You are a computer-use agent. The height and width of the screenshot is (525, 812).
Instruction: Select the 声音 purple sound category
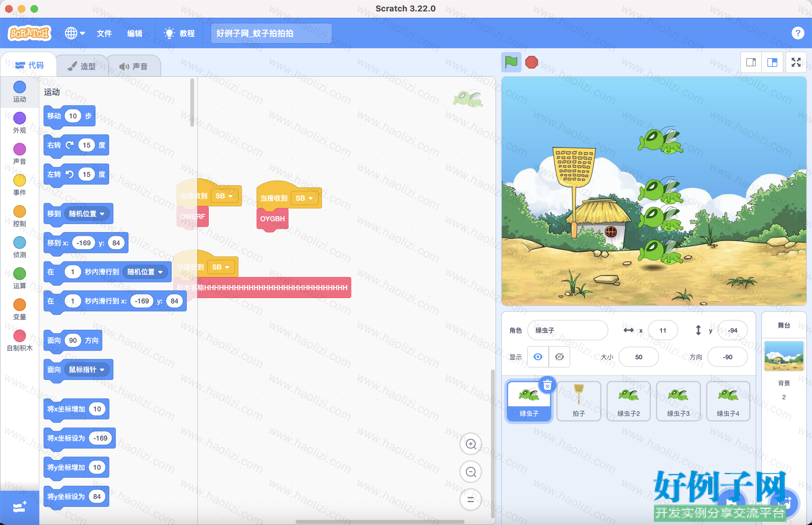click(x=19, y=153)
